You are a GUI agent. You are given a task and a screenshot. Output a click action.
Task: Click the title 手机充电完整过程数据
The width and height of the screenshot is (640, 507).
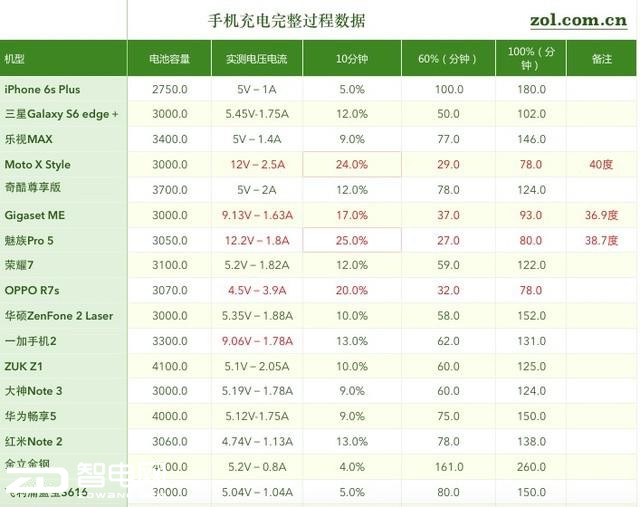[x=287, y=21]
